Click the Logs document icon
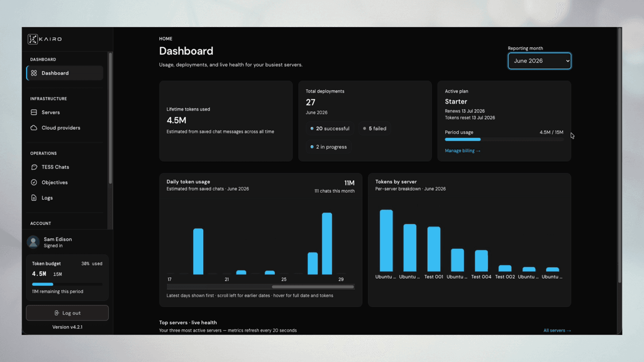 pos(34,198)
